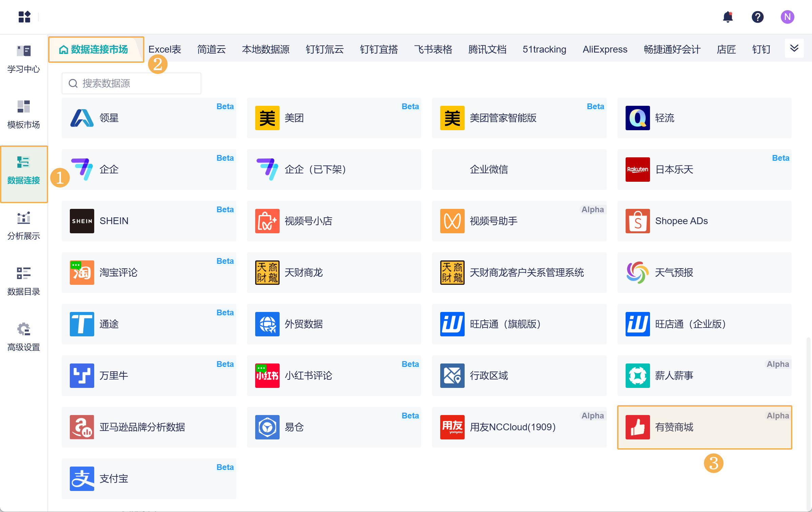The width and height of the screenshot is (812, 512).
Task: Open the app grid icon top left
Action: [24, 17]
